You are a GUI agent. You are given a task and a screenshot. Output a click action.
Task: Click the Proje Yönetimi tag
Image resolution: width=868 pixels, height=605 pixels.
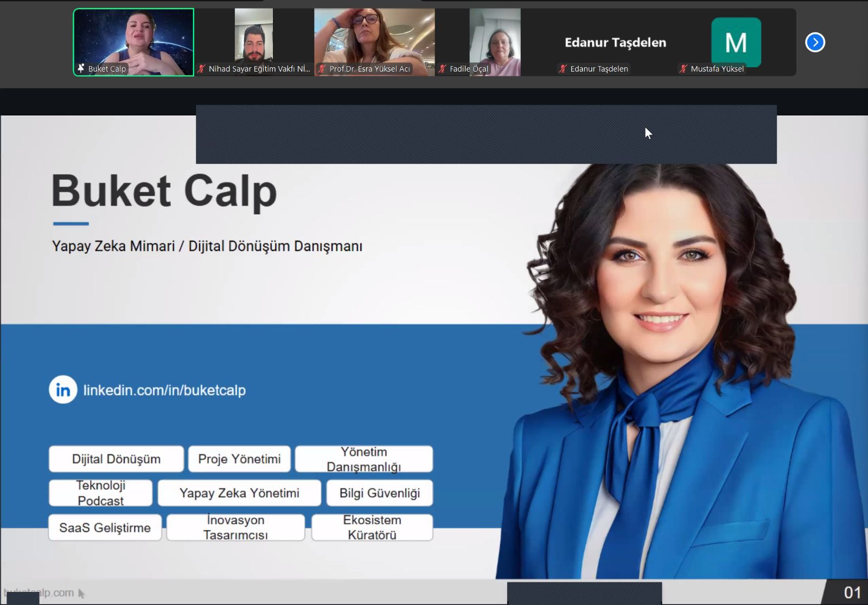[239, 459]
